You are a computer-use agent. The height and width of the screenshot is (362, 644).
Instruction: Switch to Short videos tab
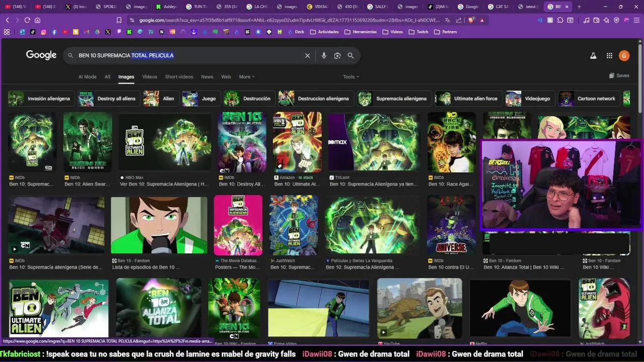[x=179, y=77]
